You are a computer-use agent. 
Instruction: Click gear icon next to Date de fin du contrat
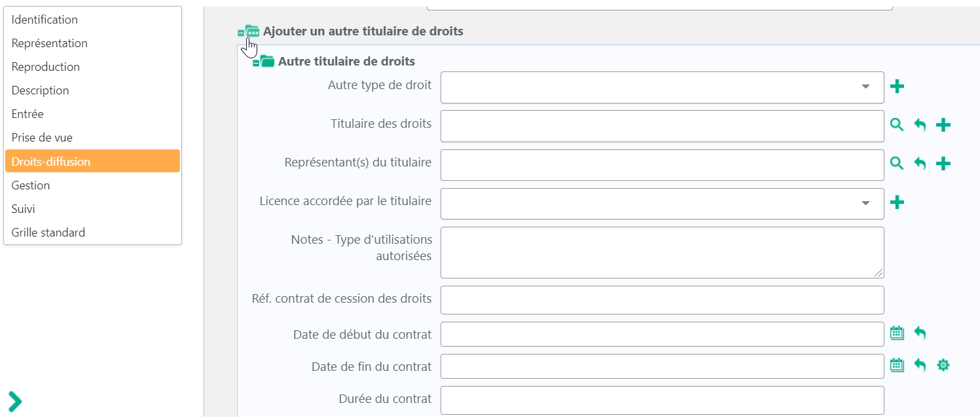943,365
